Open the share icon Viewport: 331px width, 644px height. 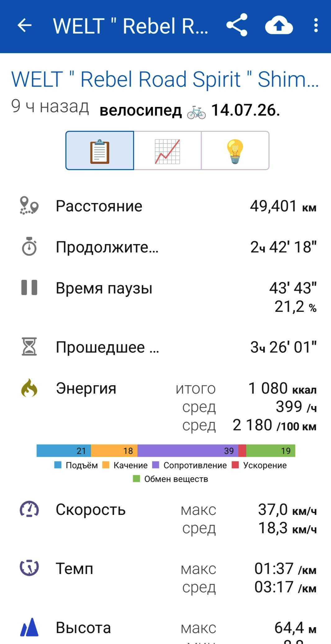(x=237, y=25)
